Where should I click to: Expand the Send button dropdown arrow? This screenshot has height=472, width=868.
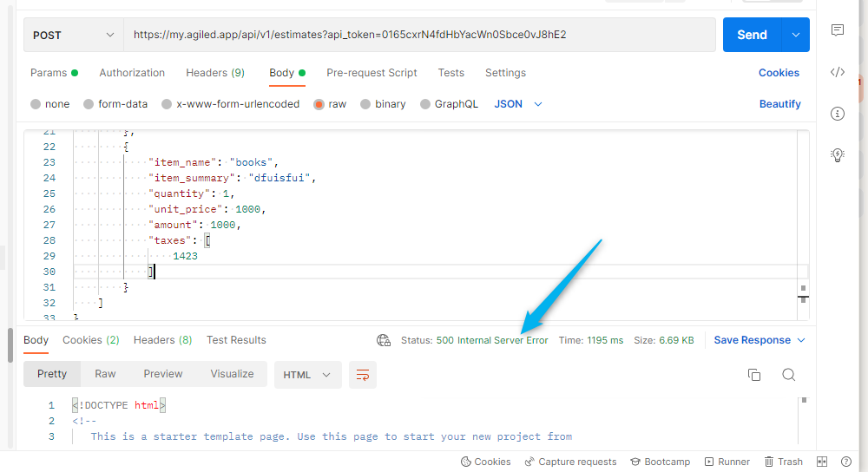(795, 35)
